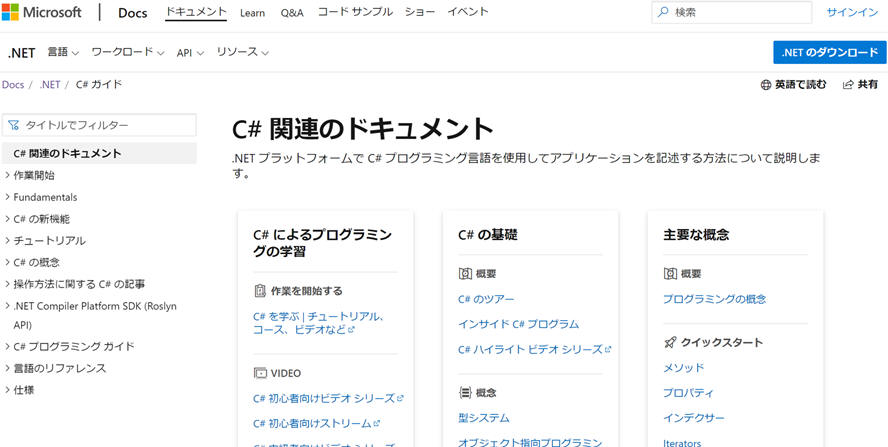The image size is (888, 447).
Task: Open C# ハイライト ビデオ シリーズ link
Action: point(534,349)
